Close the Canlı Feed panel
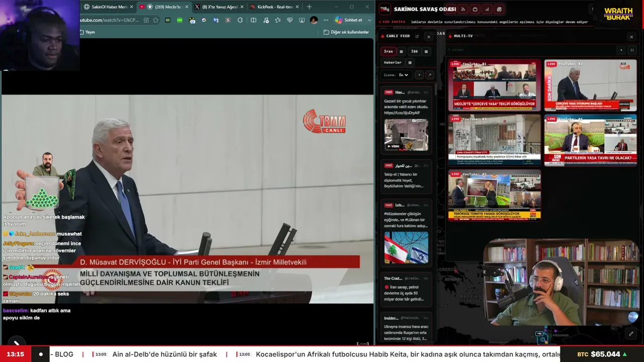 (x=429, y=37)
